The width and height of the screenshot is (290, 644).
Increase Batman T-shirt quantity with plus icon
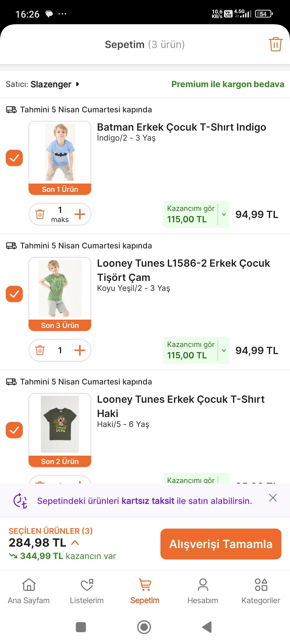coord(80,214)
